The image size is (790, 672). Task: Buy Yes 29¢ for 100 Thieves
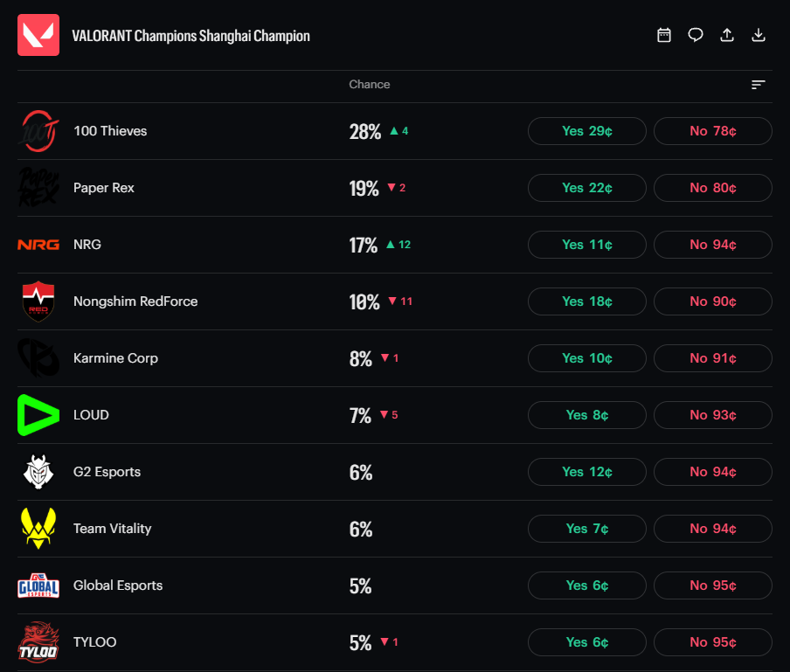(587, 131)
